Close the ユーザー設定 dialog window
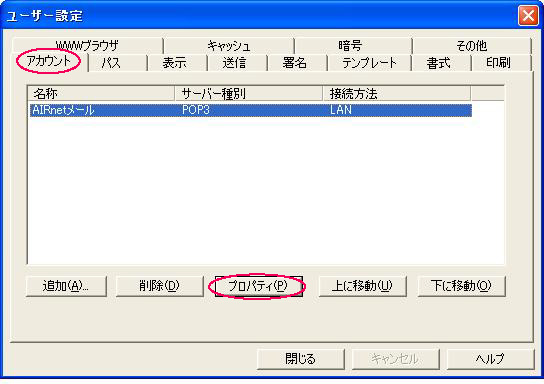The image size is (544, 384). coord(528,16)
